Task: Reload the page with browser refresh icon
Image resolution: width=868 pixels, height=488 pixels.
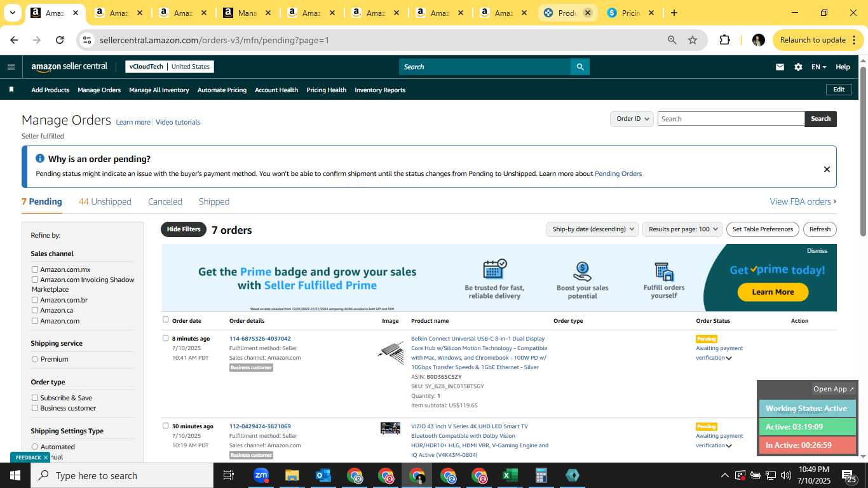Action: click(60, 40)
